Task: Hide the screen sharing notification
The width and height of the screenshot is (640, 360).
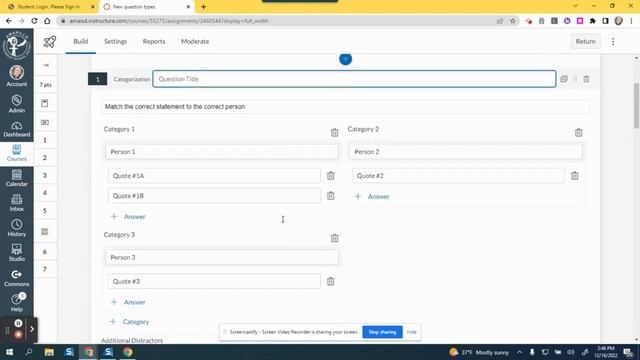Action: tap(411, 332)
